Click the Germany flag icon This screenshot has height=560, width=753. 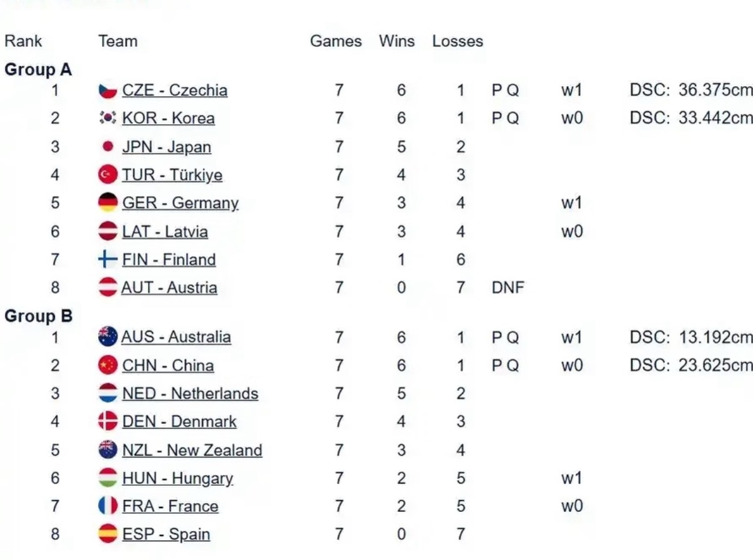click(108, 203)
